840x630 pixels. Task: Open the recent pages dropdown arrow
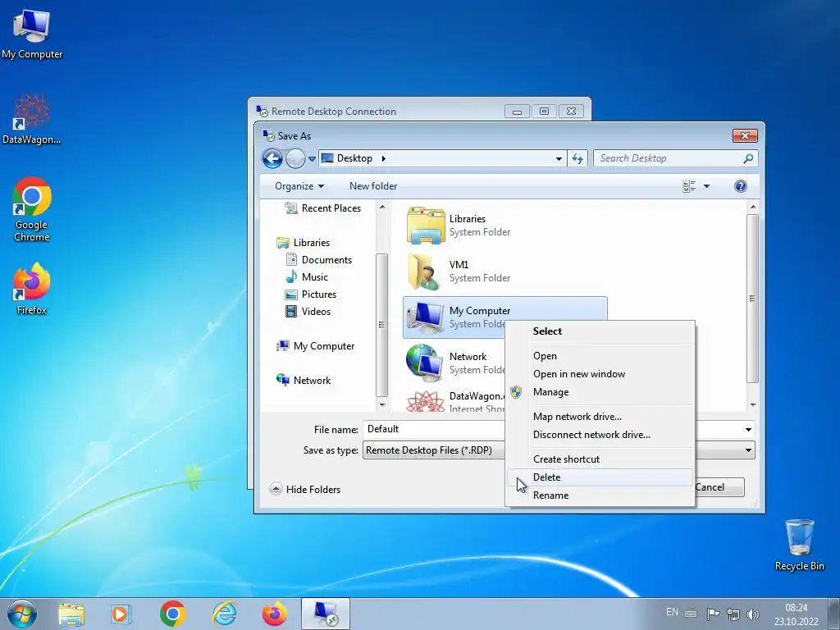click(312, 159)
